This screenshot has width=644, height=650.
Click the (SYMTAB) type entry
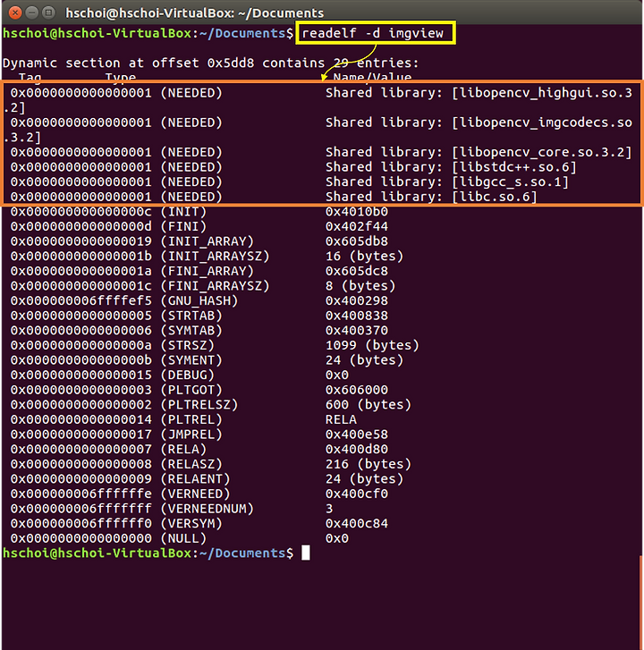(191, 331)
